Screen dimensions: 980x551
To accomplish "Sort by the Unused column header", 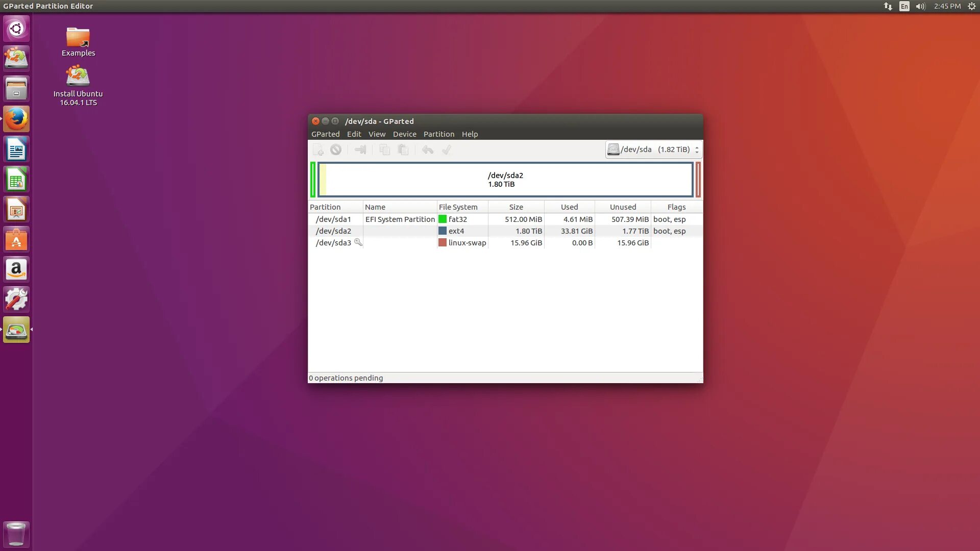I will click(x=623, y=207).
